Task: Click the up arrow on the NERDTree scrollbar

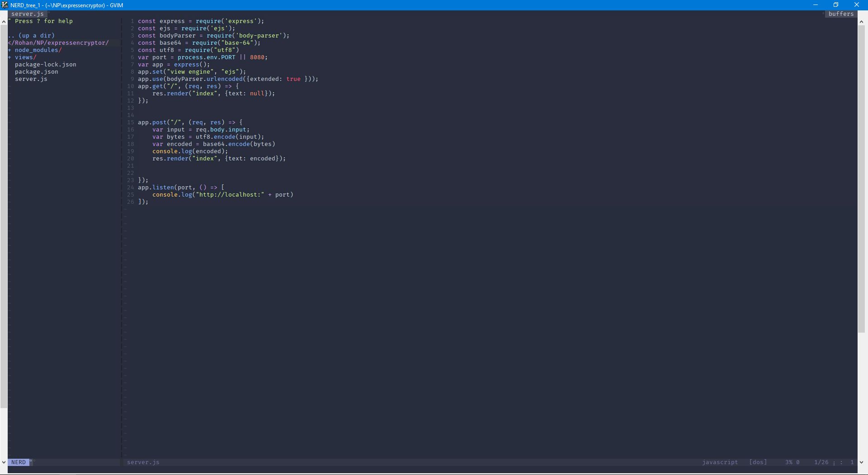Action: tap(3, 22)
